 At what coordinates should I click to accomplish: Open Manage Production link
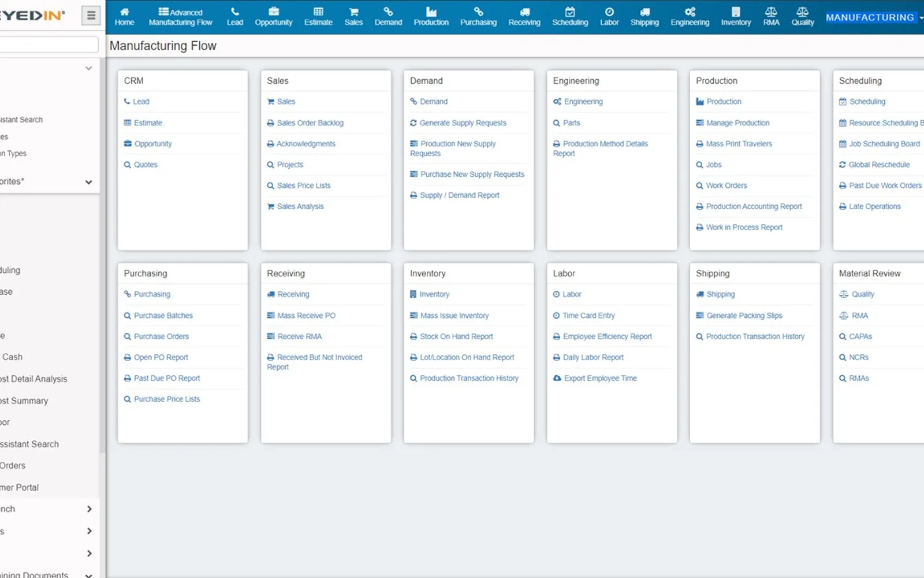click(737, 123)
